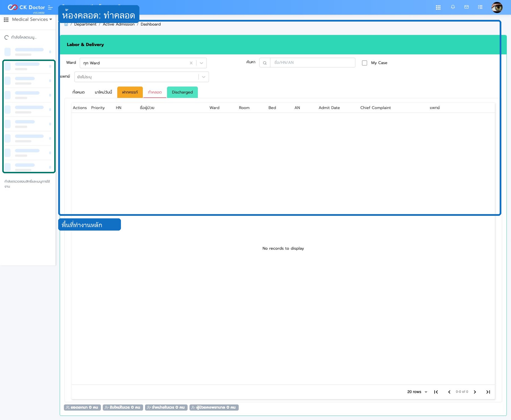The height and width of the screenshot is (420, 511).
Task: Clear the Ward selection with X
Action: pos(191,63)
